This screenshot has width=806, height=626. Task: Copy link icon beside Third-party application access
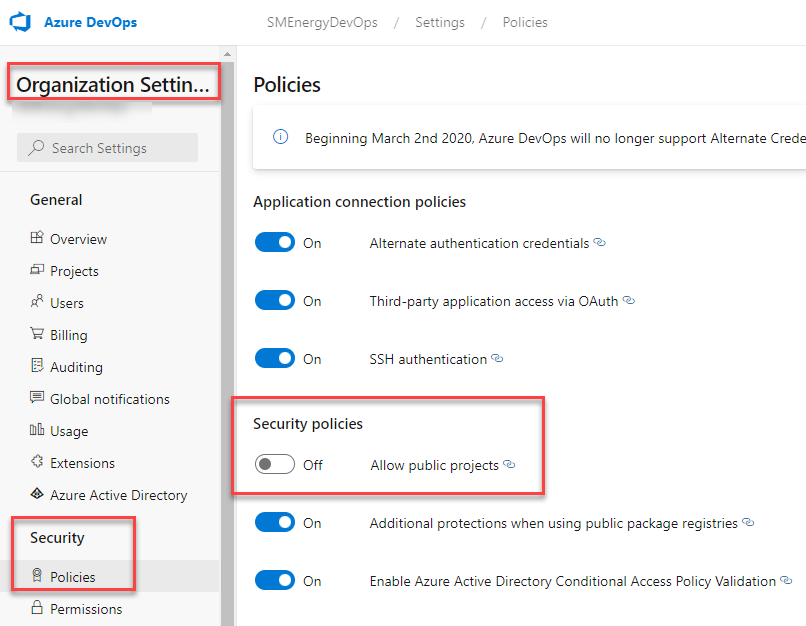point(629,300)
